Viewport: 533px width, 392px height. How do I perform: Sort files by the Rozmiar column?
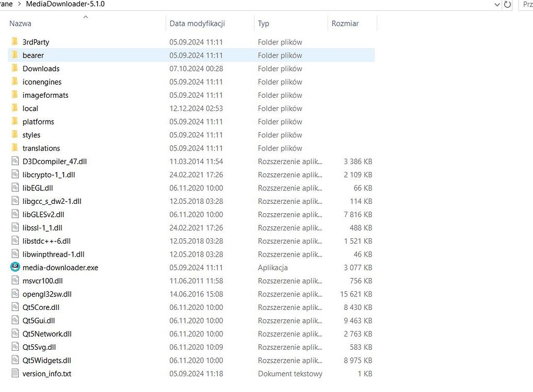coord(345,23)
